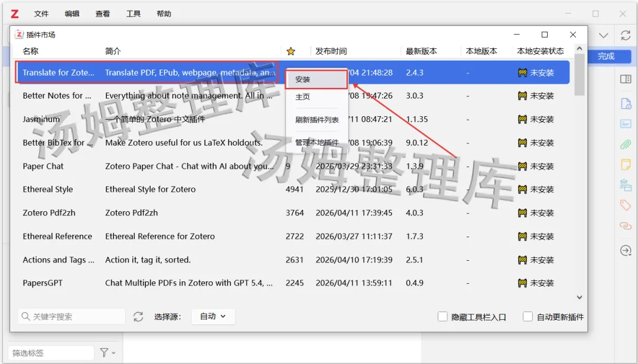Open the 工具 menu

point(133,14)
